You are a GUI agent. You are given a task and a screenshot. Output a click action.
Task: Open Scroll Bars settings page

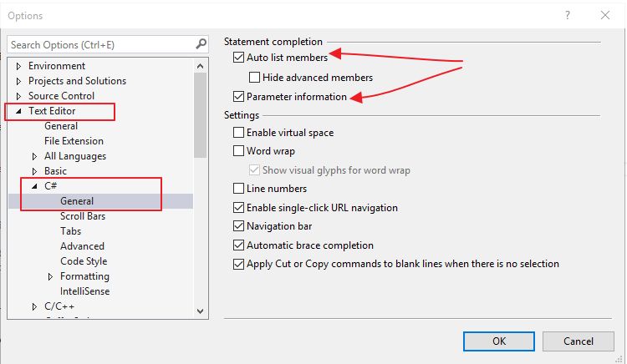[83, 216]
